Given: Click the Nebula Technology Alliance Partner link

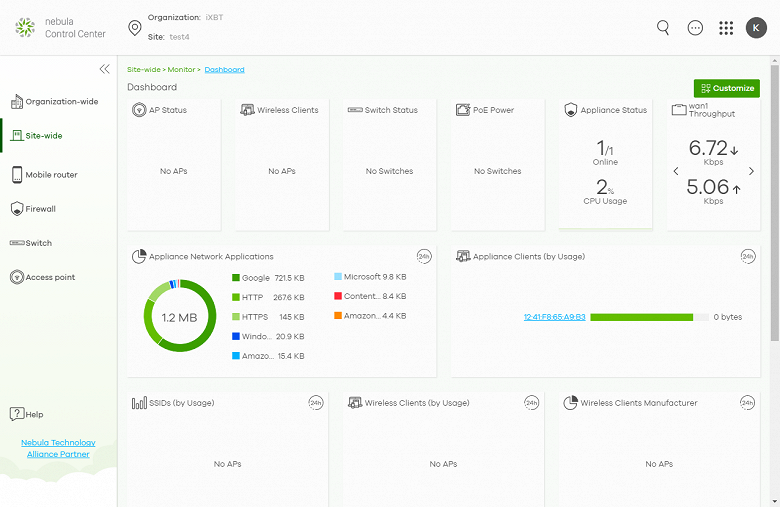Looking at the screenshot, I should pos(58,448).
